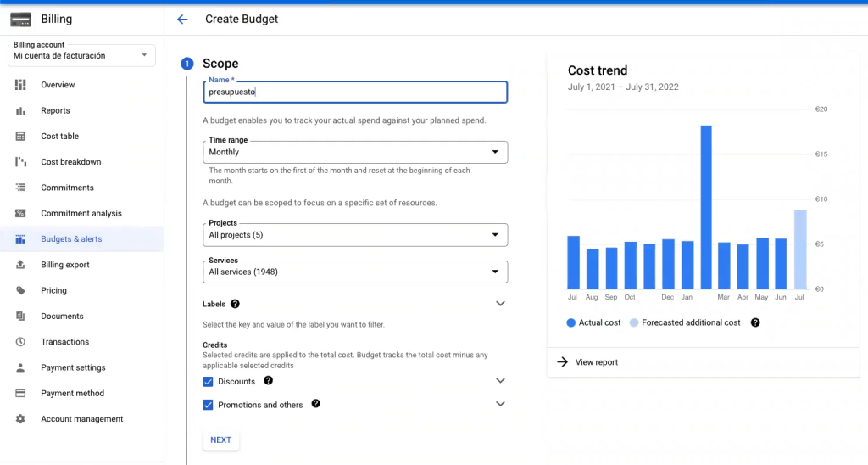Image resolution: width=868 pixels, height=465 pixels.
Task: Click the Create Budget page title
Action: pos(242,19)
